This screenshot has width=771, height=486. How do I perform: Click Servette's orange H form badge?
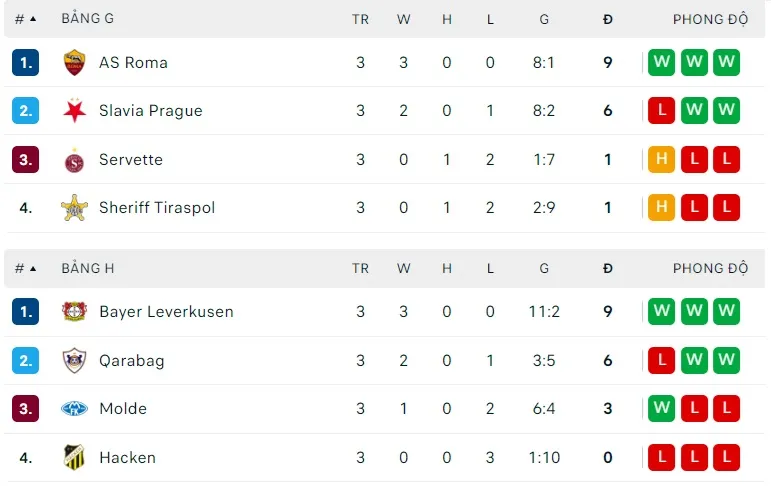click(x=661, y=160)
